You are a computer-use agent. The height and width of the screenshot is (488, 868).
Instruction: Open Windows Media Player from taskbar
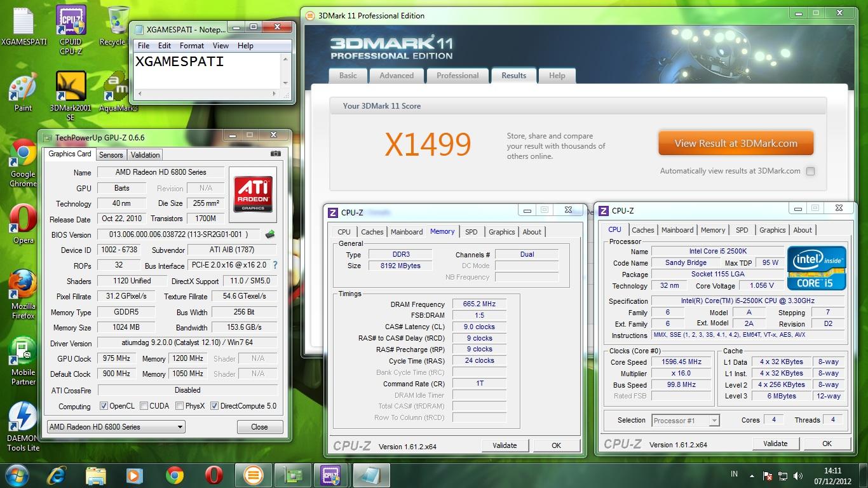click(134, 475)
